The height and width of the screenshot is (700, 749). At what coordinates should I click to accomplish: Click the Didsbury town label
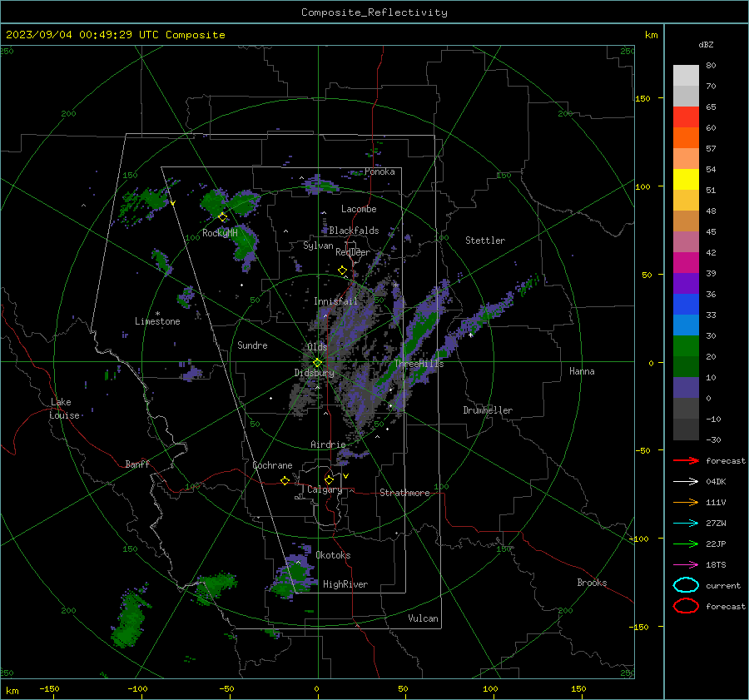[315, 373]
